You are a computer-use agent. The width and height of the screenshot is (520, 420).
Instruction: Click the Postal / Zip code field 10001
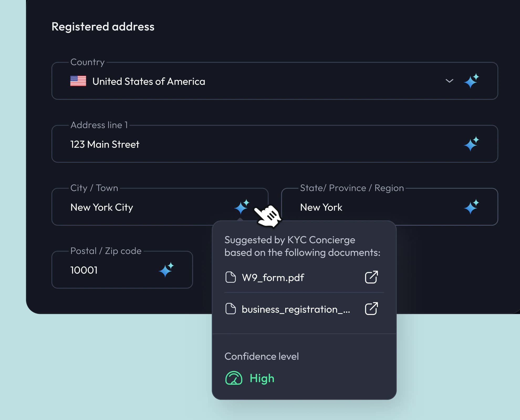pyautogui.click(x=122, y=270)
